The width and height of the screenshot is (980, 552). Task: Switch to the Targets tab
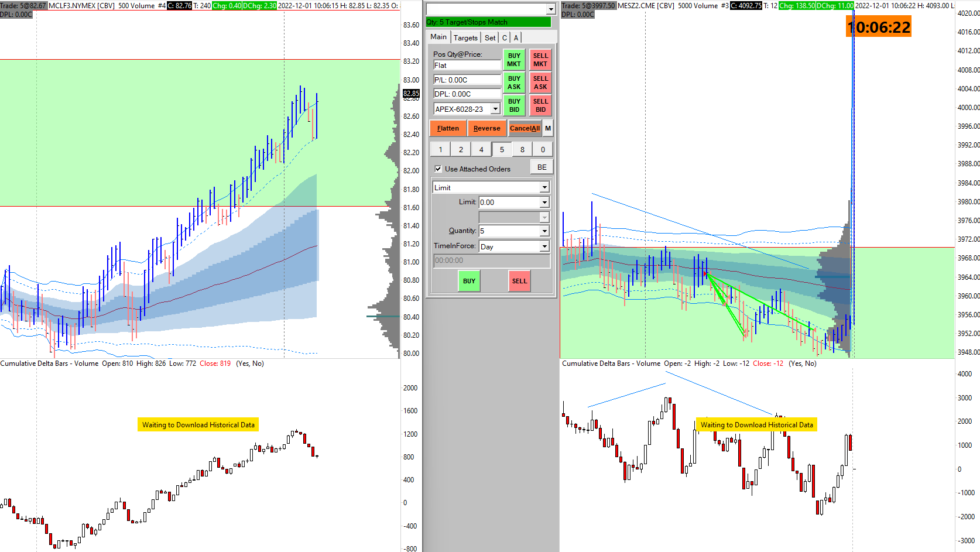click(x=465, y=37)
